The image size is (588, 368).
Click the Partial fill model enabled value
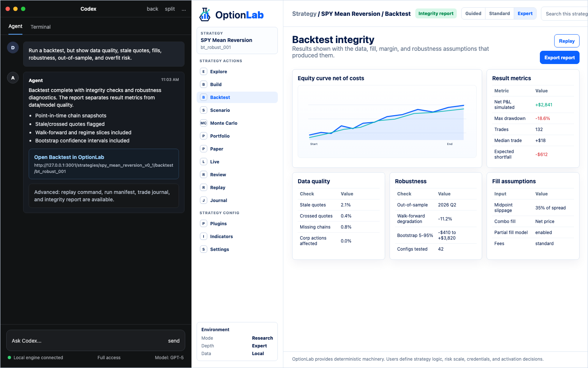click(x=543, y=233)
